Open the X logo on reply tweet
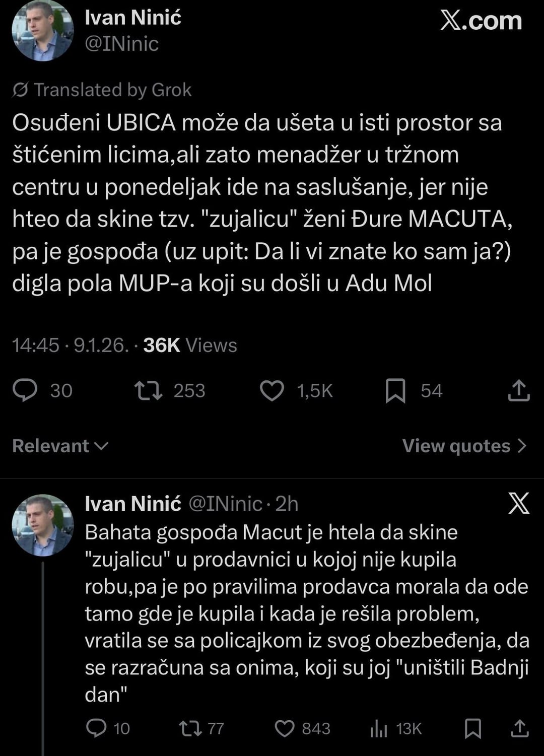The image size is (544, 756). pos(519,503)
